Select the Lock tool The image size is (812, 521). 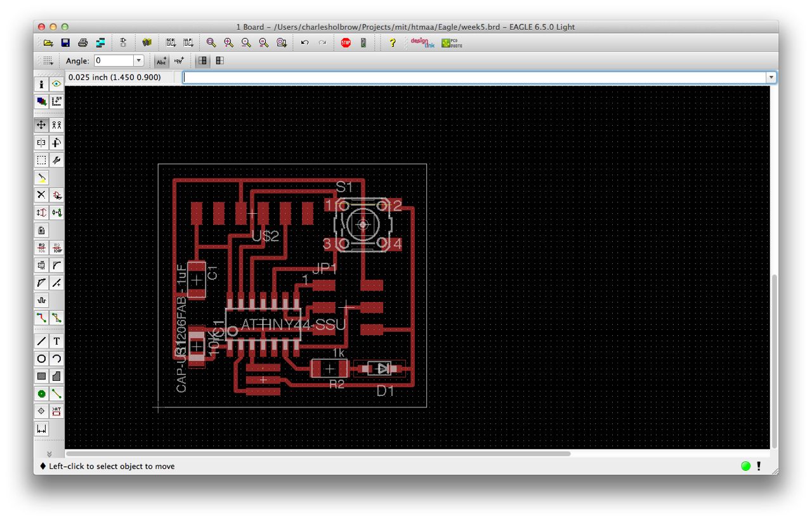(41, 230)
